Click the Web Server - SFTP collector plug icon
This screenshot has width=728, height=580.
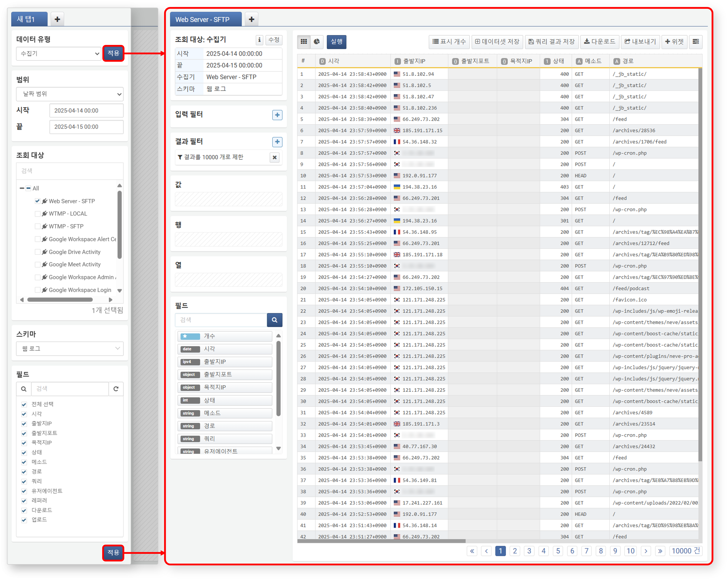pos(45,201)
